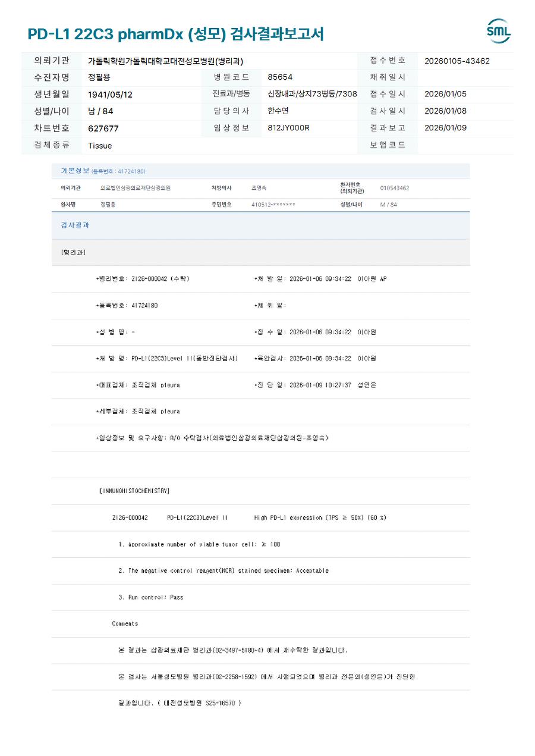Click the viable tumor cell ≥ 100 line
The height and width of the screenshot is (756, 535).
pos(200,544)
